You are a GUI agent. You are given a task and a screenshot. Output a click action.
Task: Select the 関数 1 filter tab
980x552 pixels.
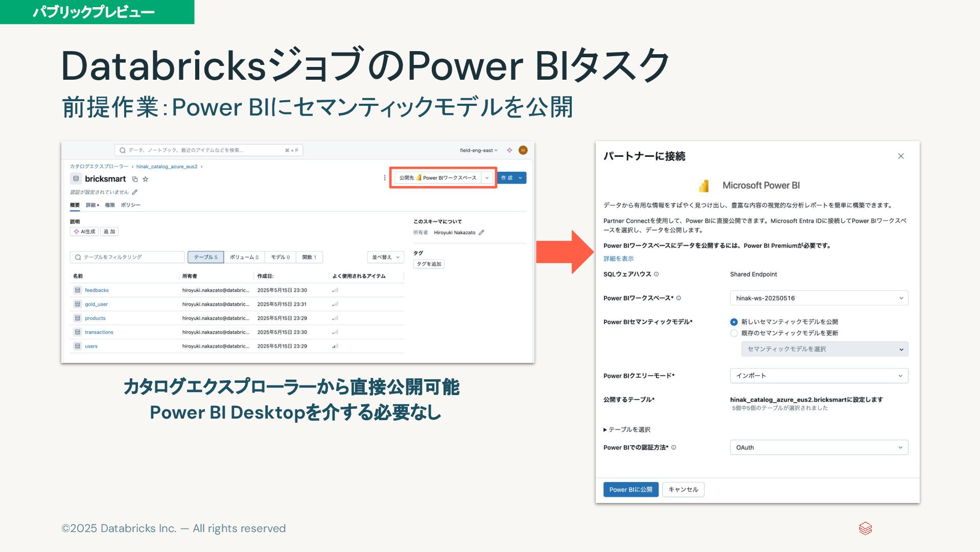[x=309, y=257]
